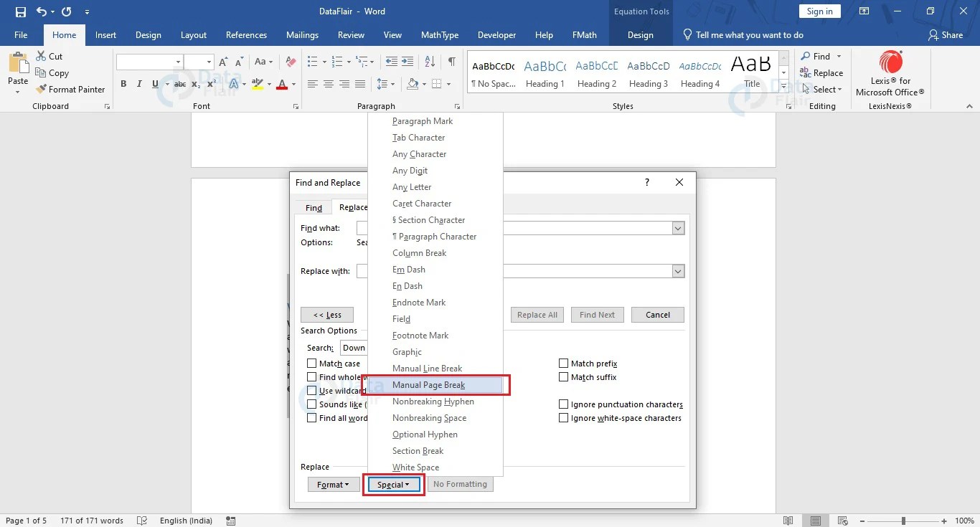The height and width of the screenshot is (527, 980).
Task: Toggle bold formatting in the Font group
Action: click(x=123, y=84)
